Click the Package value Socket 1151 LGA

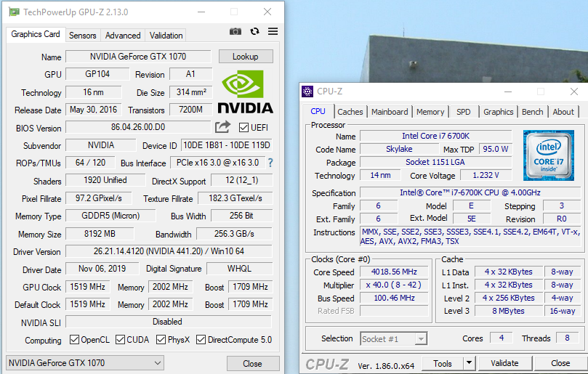click(436, 162)
